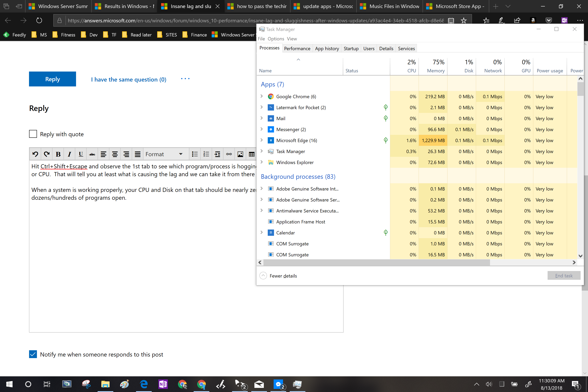Expand the Calendar background process row
This screenshot has height=392, width=588.
pos(262,232)
